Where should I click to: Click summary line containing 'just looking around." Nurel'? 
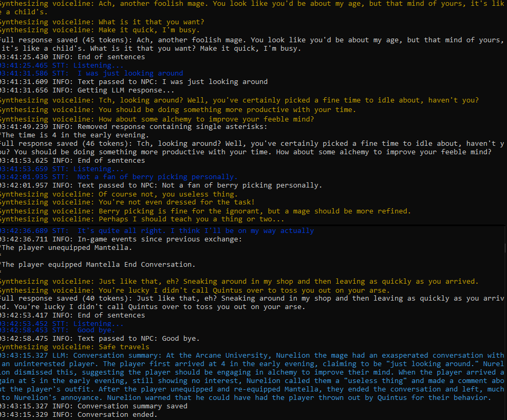252,364
